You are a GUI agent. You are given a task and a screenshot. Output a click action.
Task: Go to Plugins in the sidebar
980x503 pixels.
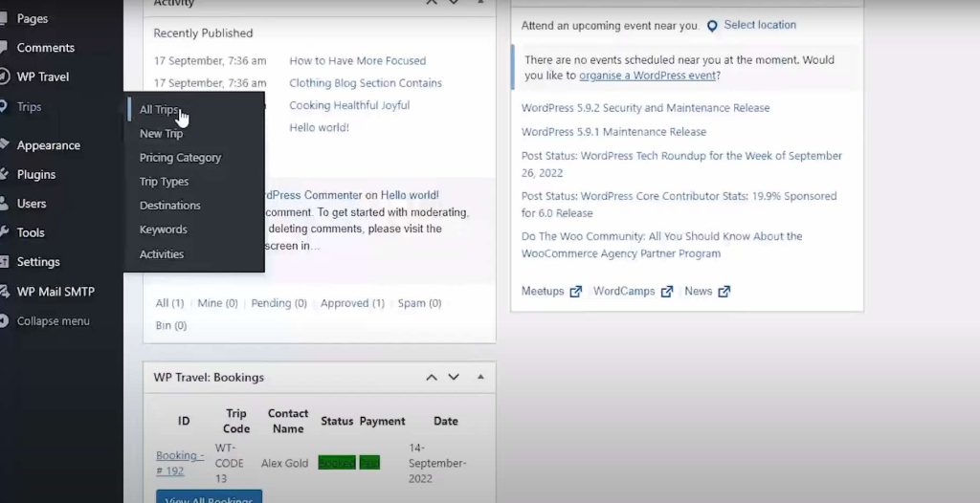pyautogui.click(x=35, y=174)
